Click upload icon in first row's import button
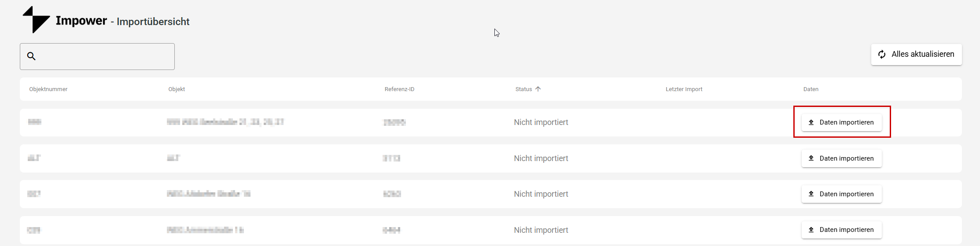This screenshot has height=246, width=980. (811, 122)
